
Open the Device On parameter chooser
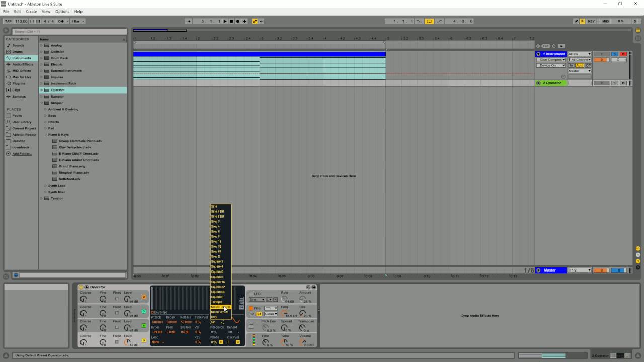551,65
